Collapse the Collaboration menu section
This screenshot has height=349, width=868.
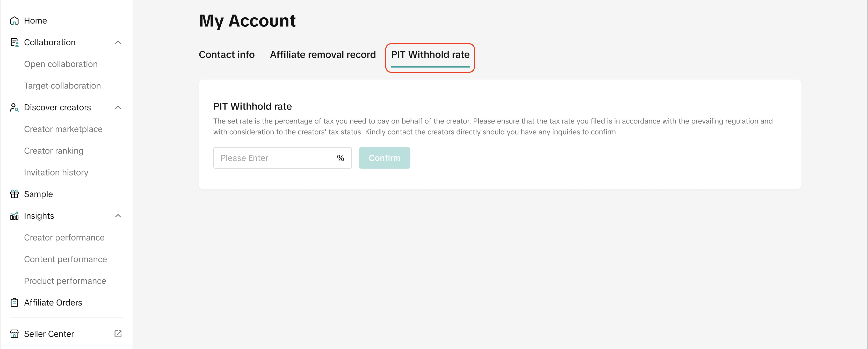point(118,42)
